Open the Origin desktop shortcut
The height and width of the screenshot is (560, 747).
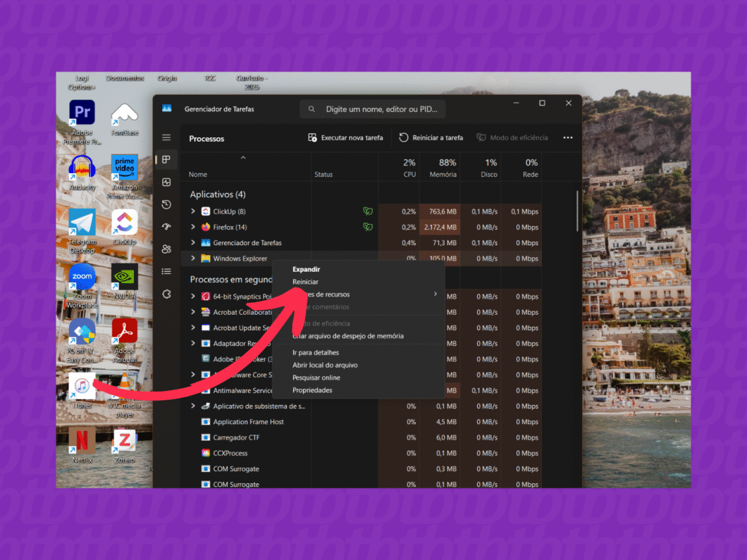[x=167, y=78]
